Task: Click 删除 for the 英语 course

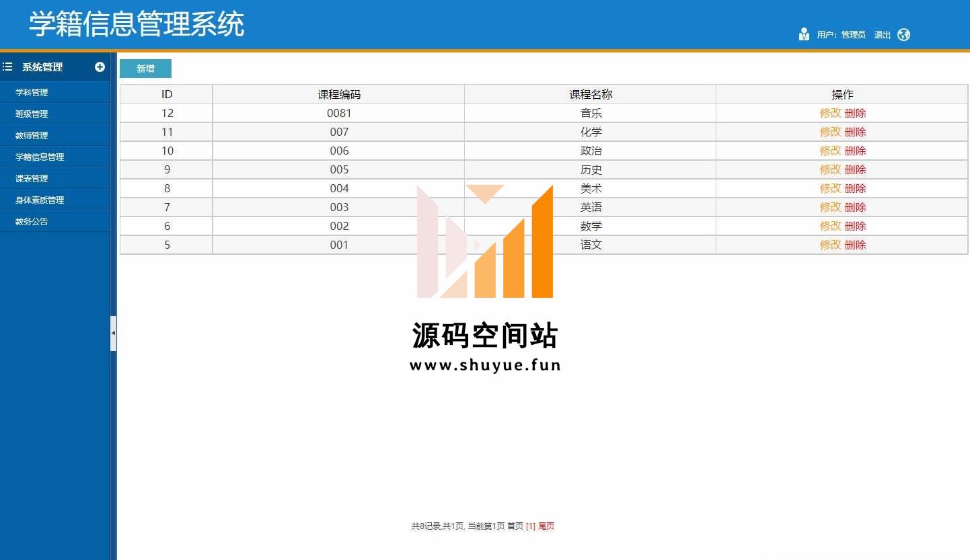Action: [855, 207]
